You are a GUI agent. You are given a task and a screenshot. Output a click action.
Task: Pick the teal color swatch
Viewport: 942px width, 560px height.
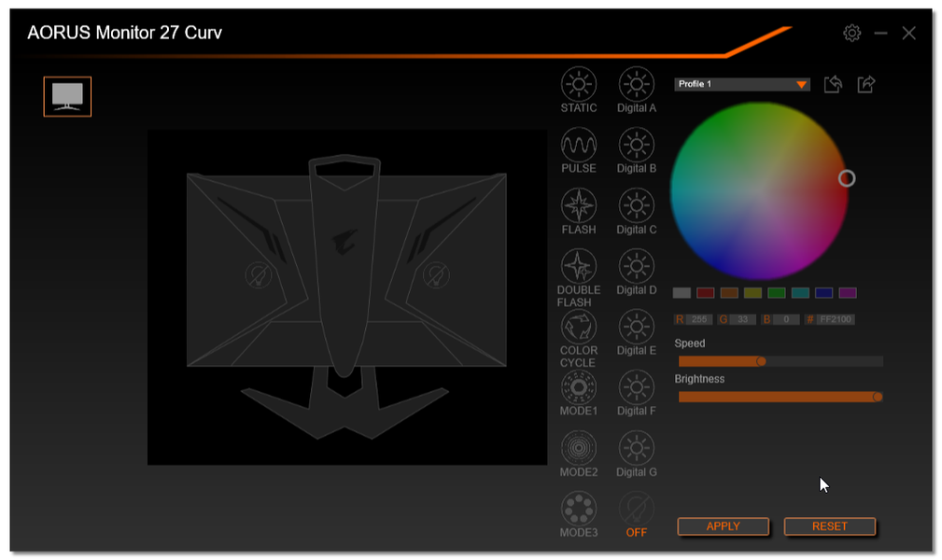800,293
